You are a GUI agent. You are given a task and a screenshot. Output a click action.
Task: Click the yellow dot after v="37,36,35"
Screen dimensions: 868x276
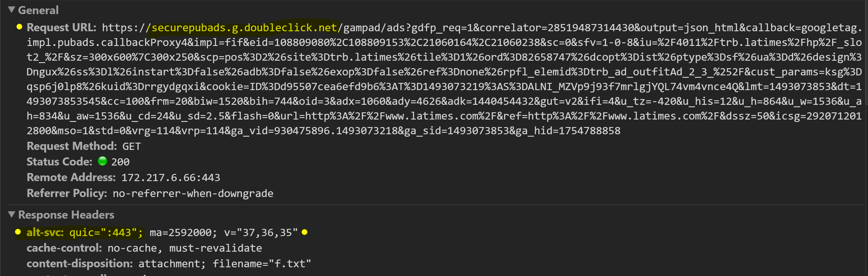[305, 232]
